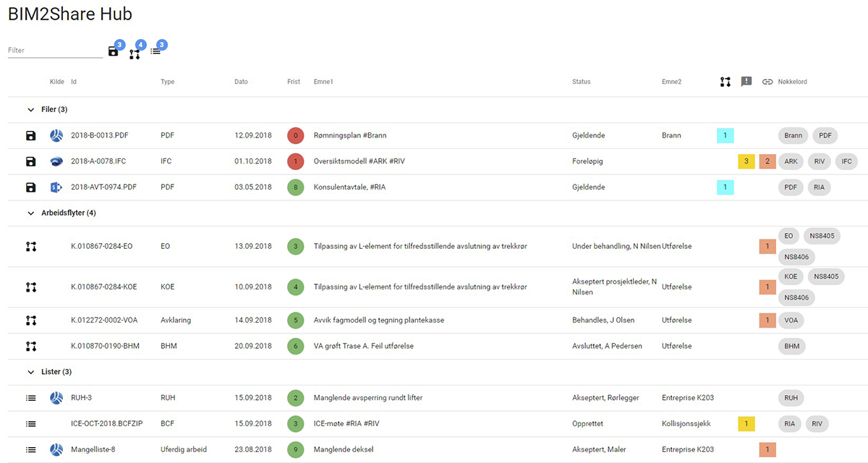Viewport: 868px width, 463px height.
Task: Click the KOE keyword chip
Action: coord(791,276)
